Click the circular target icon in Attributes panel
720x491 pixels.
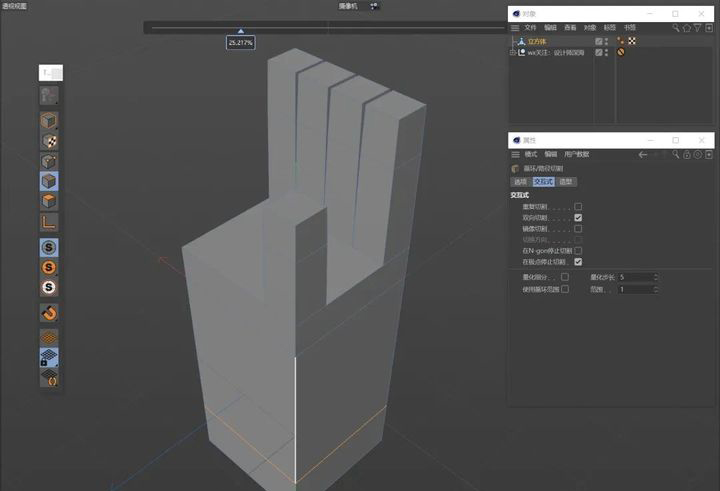[x=698, y=155]
